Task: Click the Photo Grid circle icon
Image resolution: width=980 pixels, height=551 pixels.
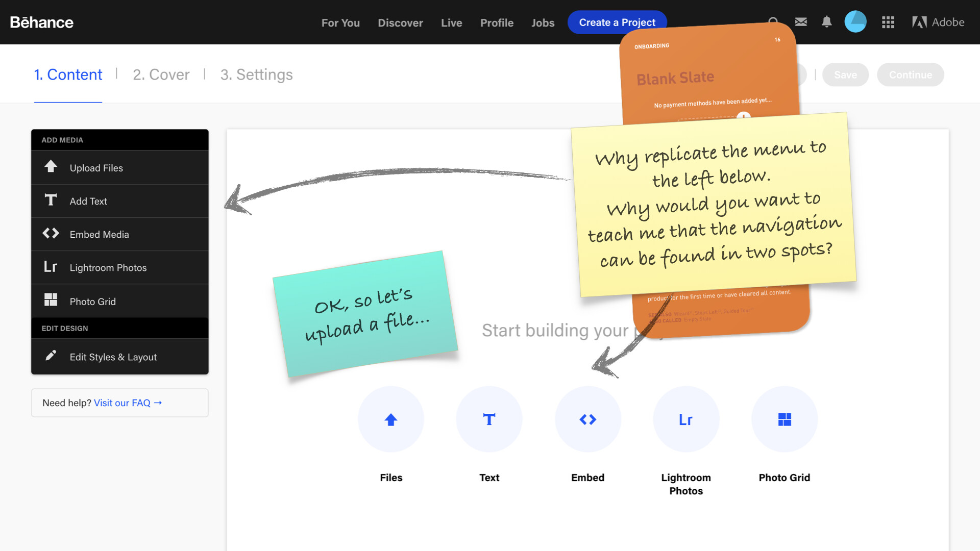Action: 785,419
